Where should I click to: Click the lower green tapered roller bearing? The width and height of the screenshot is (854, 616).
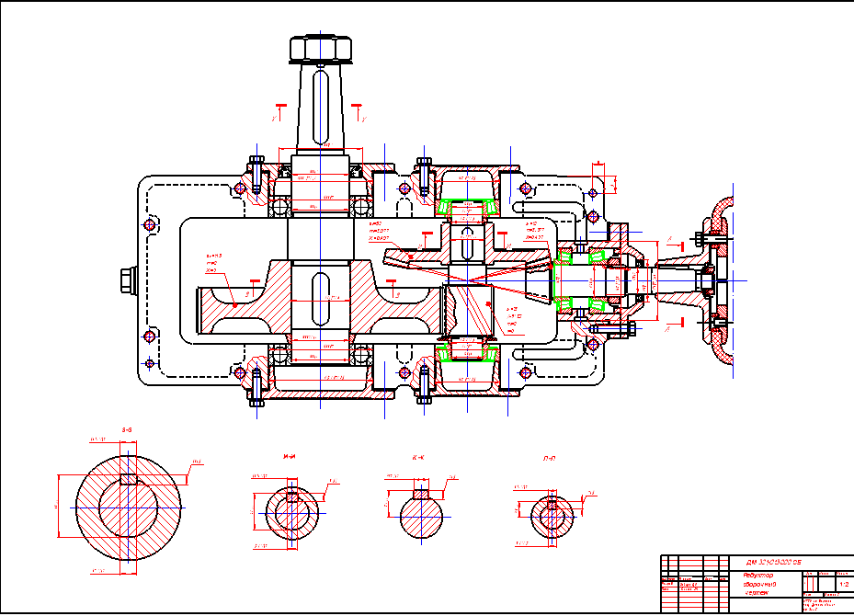(468, 349)
